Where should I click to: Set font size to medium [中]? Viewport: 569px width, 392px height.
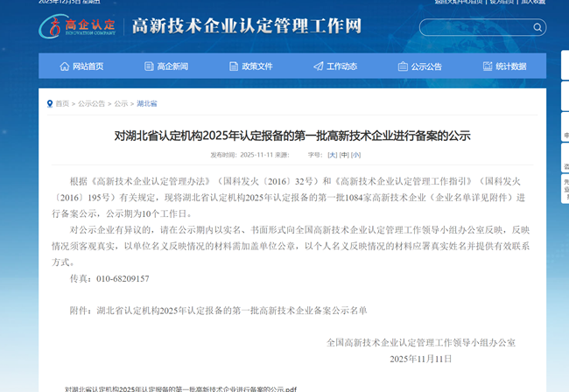click(344, 154)
